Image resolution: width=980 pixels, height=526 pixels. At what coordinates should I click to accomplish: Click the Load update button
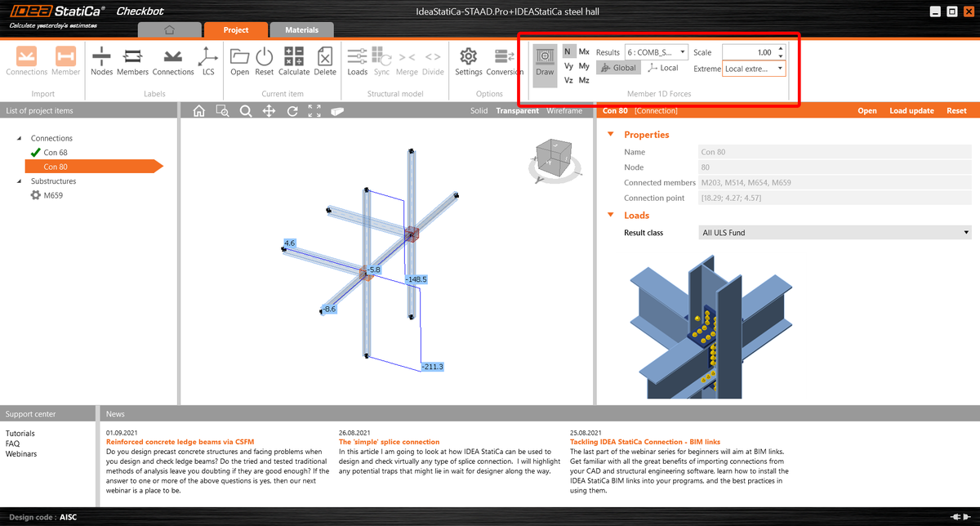pos(911,109)
